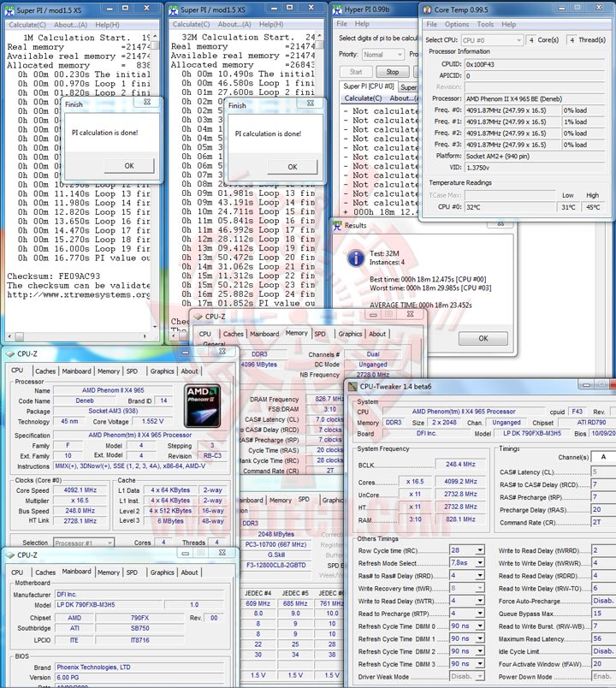
Task: Click the Results dialog title icon
Action: coord(337,226)
